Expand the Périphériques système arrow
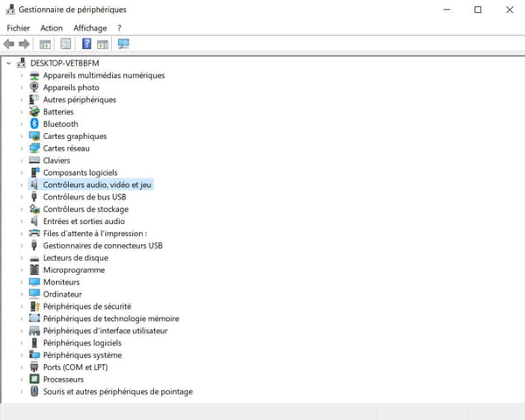The width and height of the screenshot is (525, 420). (x=22, y=355)
